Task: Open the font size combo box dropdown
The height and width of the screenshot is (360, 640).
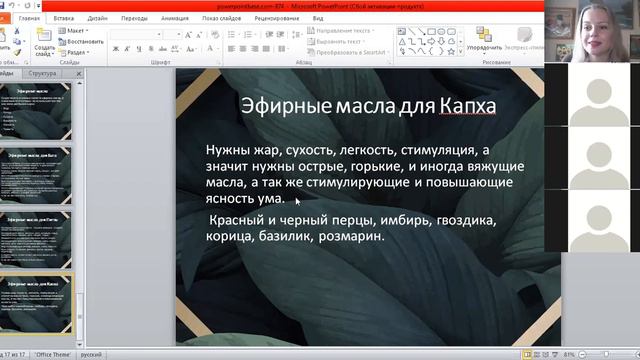Action: (x=178, y=35)
